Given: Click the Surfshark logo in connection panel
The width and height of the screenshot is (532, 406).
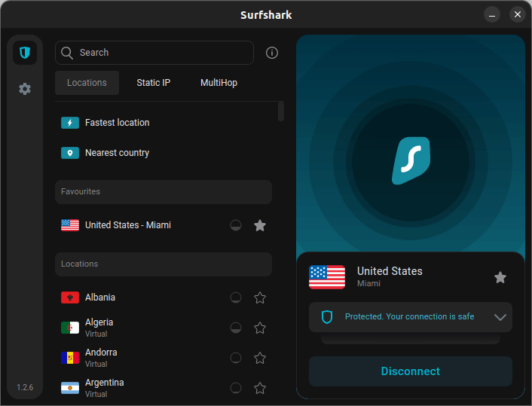Looking at the screenshot, I should click(x=411, y=160).
